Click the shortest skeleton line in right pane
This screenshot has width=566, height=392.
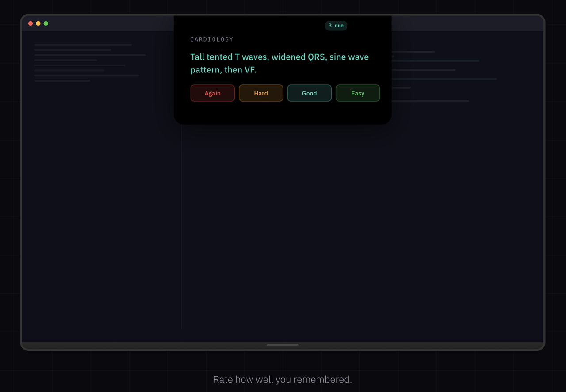point(402,88)
